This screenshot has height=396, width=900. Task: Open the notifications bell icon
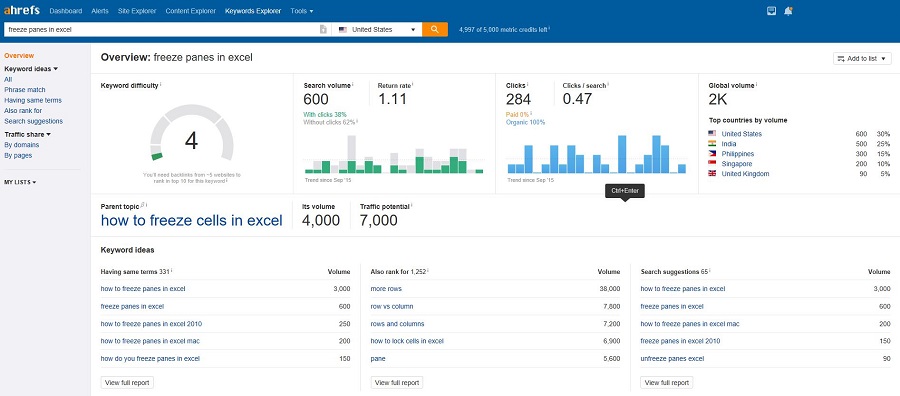tap(788, 11)
